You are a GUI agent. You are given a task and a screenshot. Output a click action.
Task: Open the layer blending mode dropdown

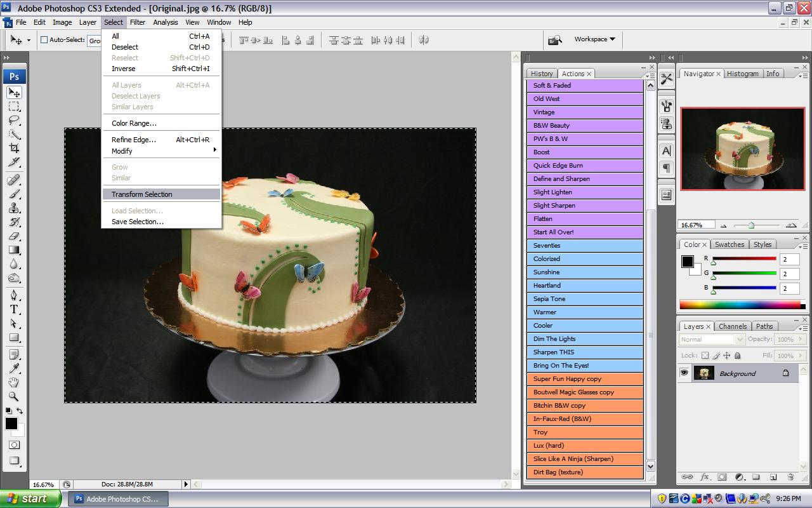711,340
